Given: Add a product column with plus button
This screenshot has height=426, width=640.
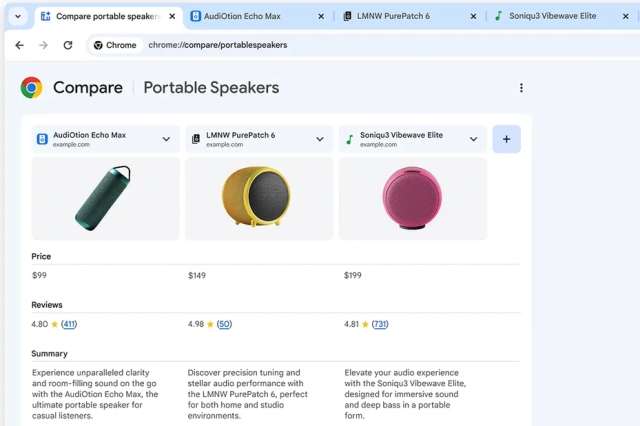Looking at the screenshot, I should [x=506, y=139].
